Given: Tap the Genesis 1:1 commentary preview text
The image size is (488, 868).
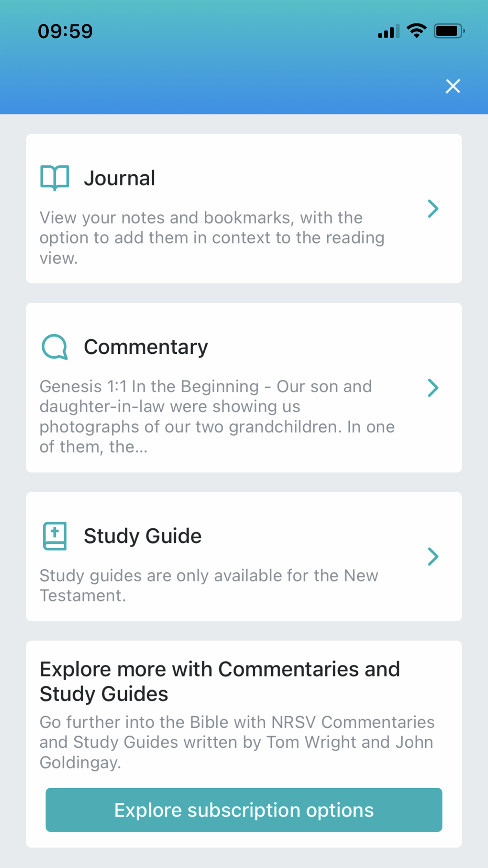Looking at the screenshot, I should [x=216, y=417].
